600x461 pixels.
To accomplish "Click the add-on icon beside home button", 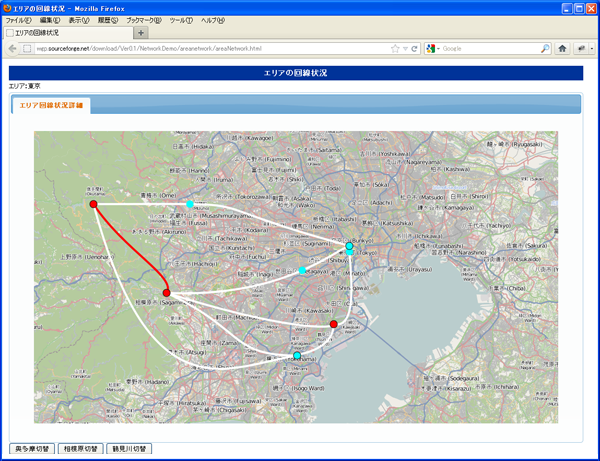I will [x=581, y=49].
